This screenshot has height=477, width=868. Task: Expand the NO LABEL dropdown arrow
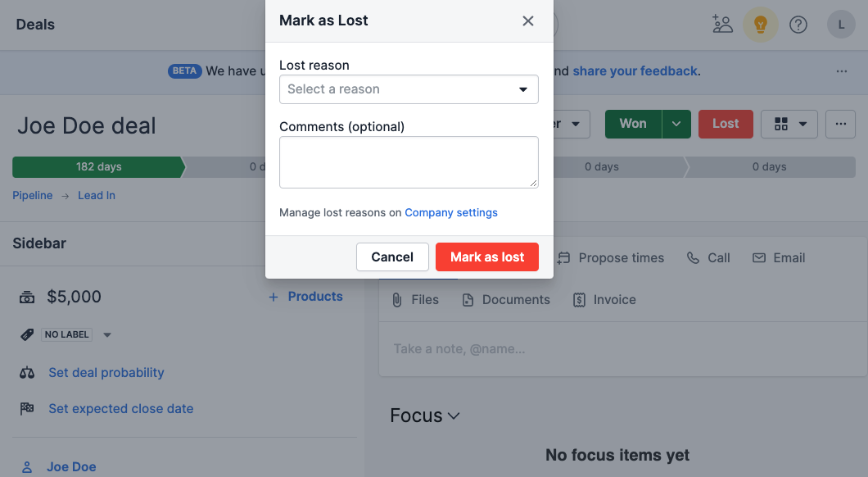[107, 335]
